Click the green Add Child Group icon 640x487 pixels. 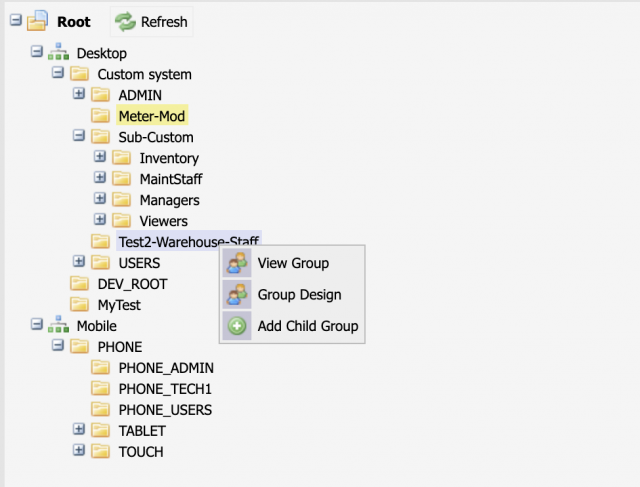[x=237, y=326]
